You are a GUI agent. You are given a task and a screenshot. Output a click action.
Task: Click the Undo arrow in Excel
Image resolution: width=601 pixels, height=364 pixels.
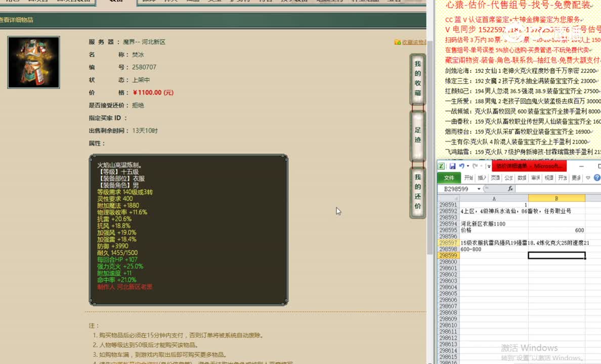coord(461,166)
